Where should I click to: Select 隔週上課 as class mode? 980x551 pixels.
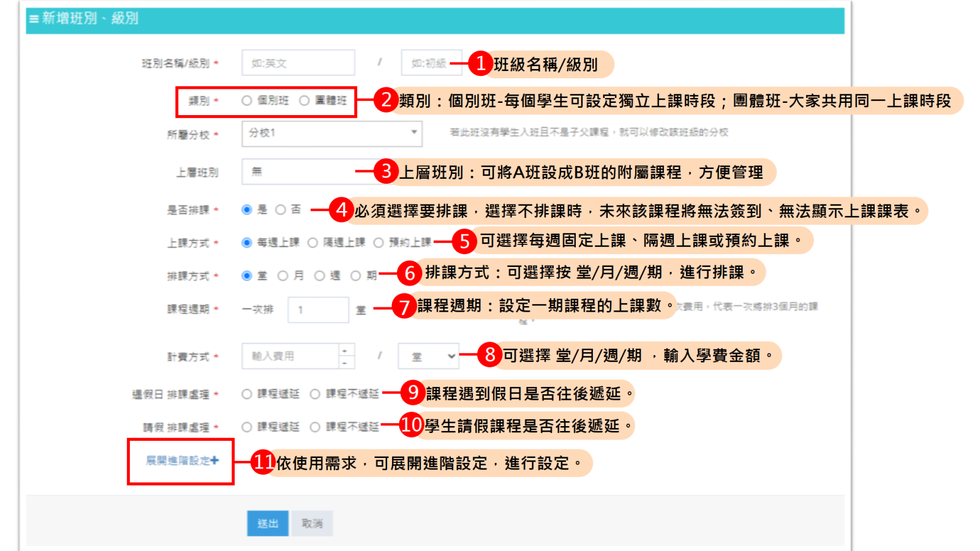[313, 242]
